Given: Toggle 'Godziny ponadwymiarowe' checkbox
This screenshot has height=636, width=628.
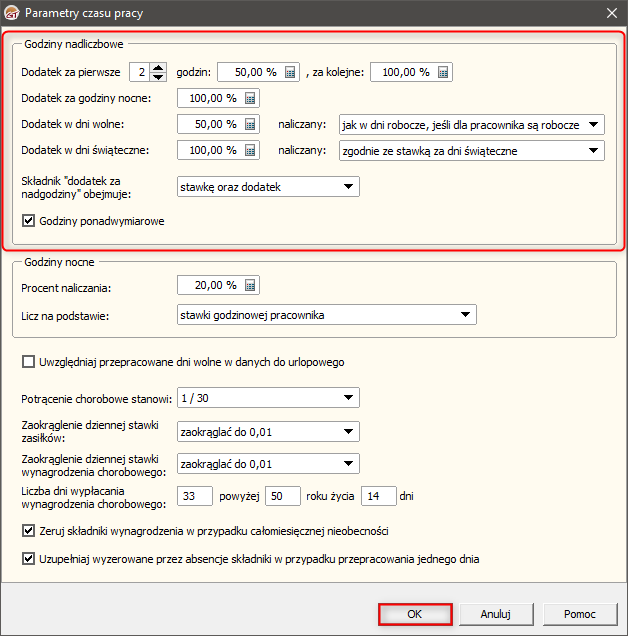Looking at the screenshot, I should click(28, 221).
